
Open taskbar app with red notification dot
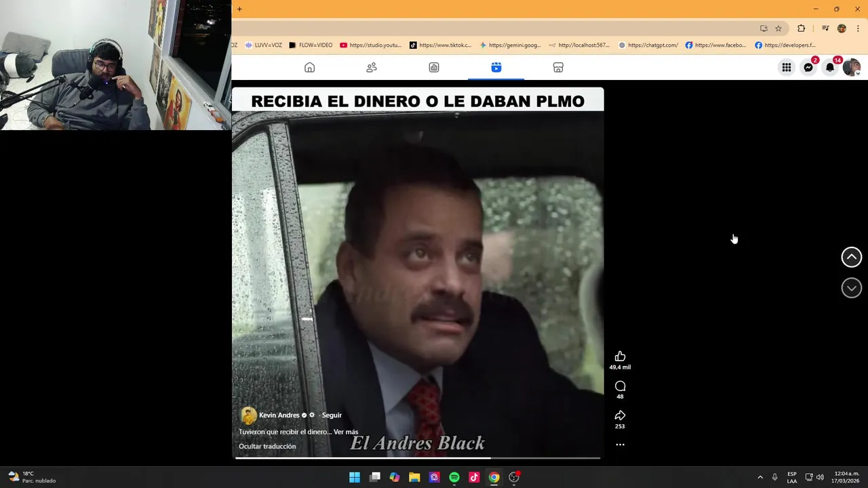point(514,477)
